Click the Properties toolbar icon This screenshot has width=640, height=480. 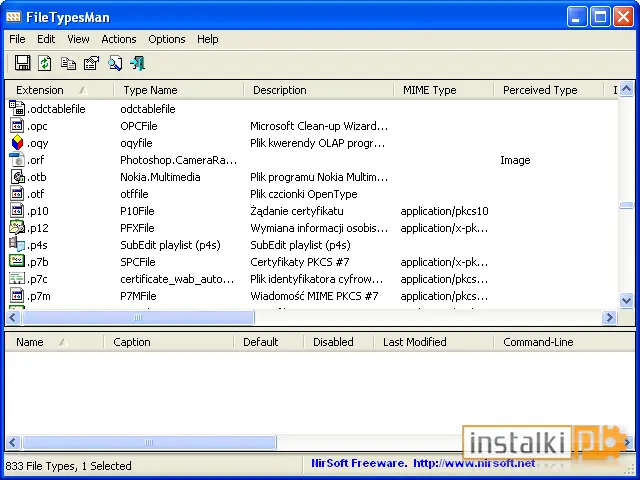(91, 63)
